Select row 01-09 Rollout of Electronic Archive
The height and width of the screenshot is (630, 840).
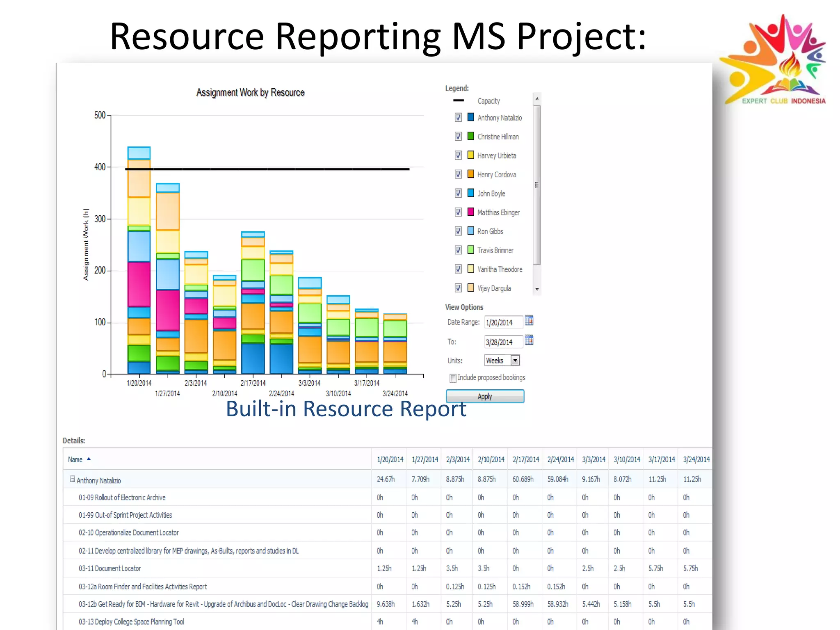pos(388,497)
